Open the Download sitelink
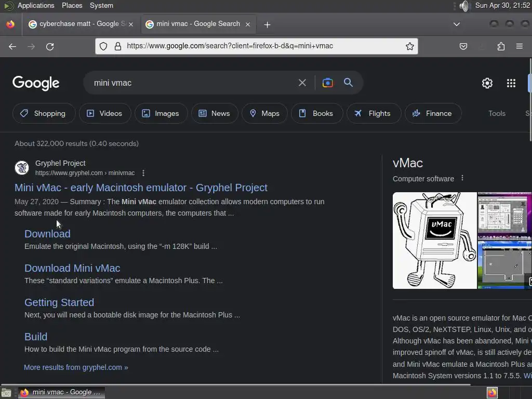The height and width of the screenshot is (399, 532). point(47,234)
